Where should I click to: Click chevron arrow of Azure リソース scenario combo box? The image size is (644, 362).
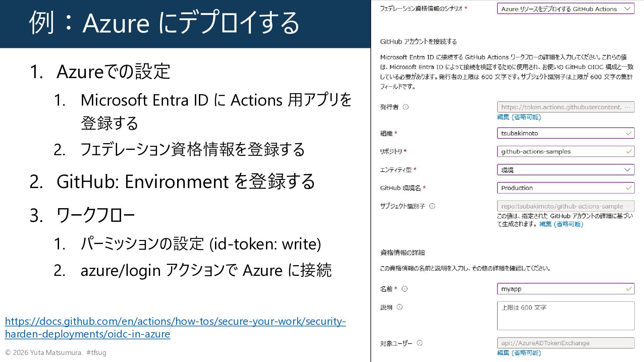[x=627, y=9]
